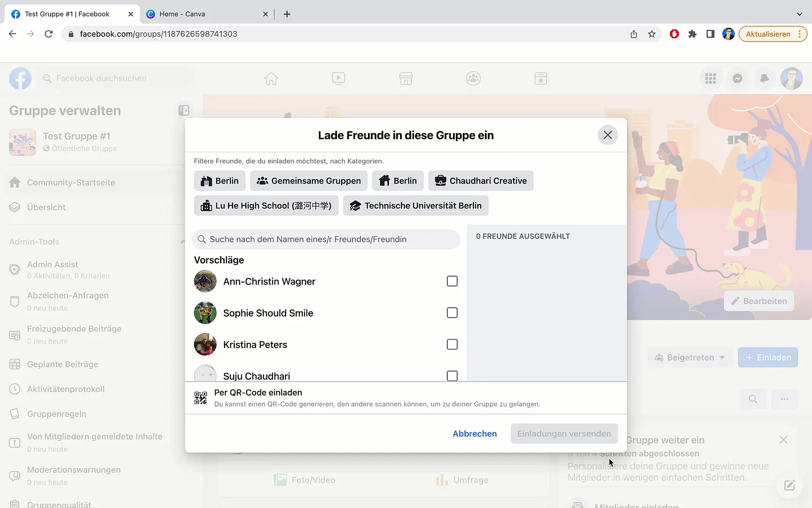This screenshot has width=812, height=508.
Task: Open the Gaming icon in top navigation
Action: [541, 79]
